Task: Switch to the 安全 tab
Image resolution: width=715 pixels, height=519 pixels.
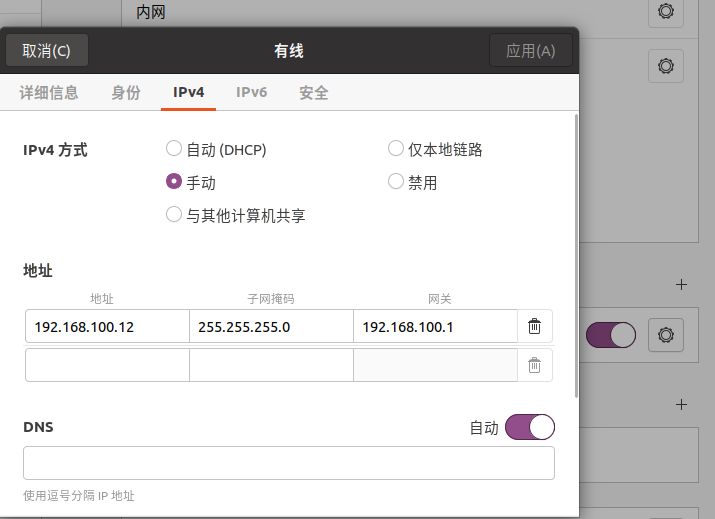Action: [x=314, y=93]
